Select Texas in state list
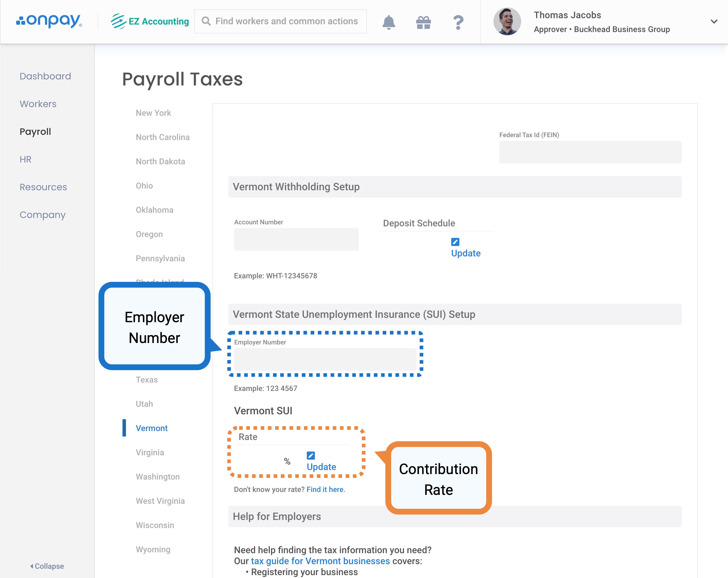 tap(146, 380)
